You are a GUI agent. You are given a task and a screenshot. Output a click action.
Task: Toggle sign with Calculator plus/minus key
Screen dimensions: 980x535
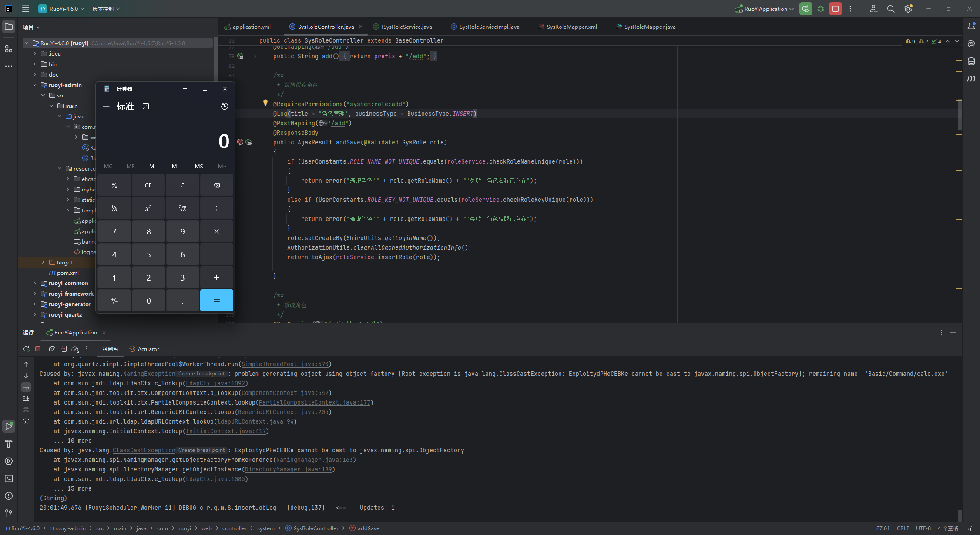(x=114, y=301)
